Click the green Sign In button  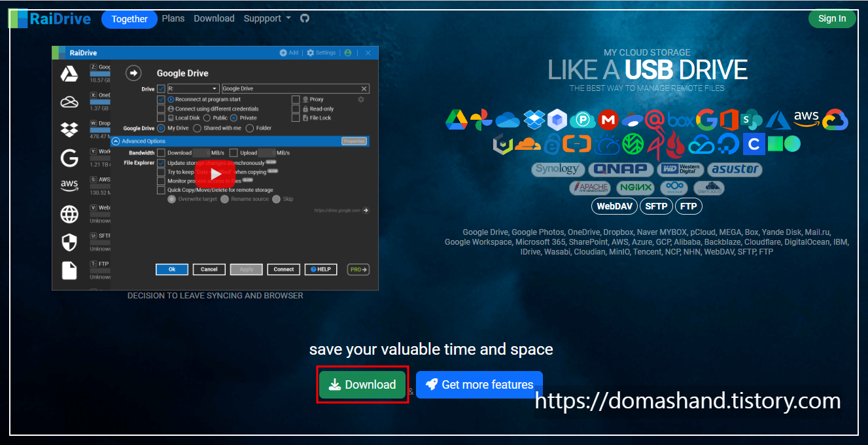(x=832, y=18)
